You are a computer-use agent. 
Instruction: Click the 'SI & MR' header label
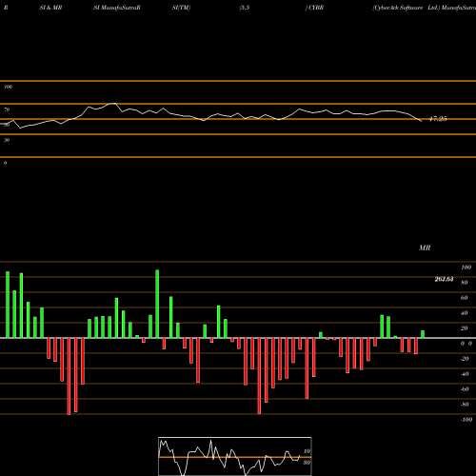pyautogui.click(x=50, y=8)
